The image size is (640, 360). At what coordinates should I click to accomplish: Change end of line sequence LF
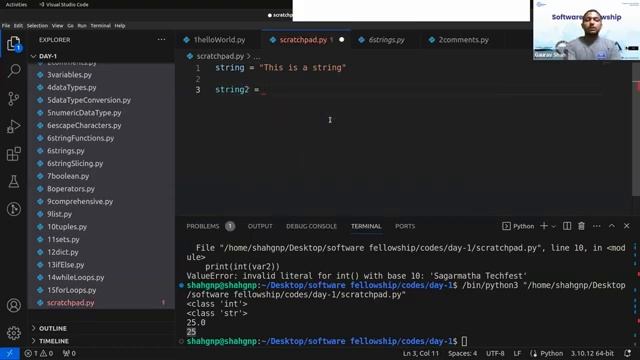(517, 353)
